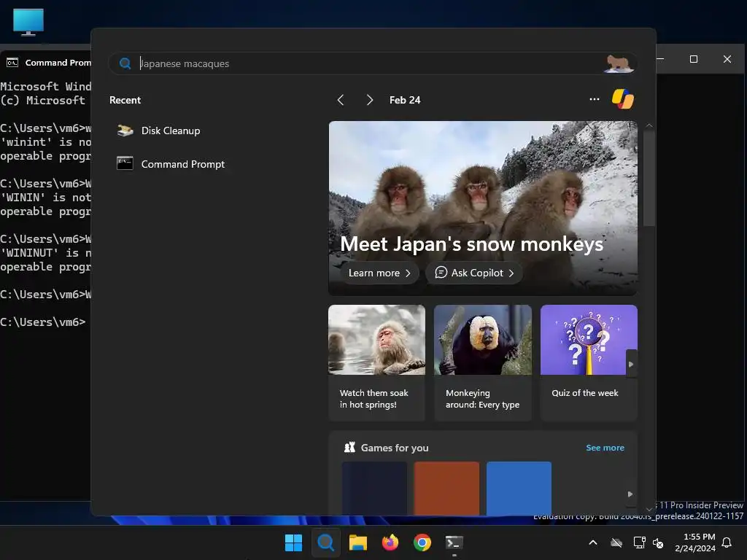Click the desktop computer icon top-left
Image resolution: width=747 pixels, height=560 pixels.
pyautogui.click(x=28, y=22)
